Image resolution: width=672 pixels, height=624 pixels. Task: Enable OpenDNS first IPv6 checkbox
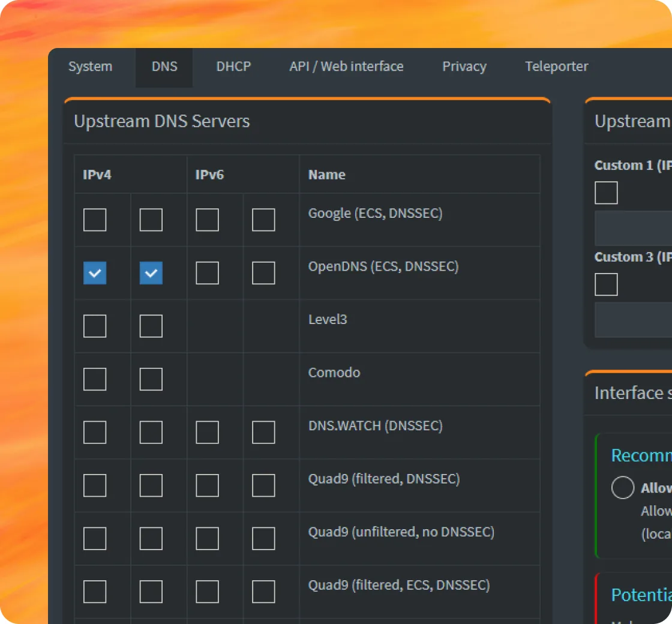(x=207, y=273)
